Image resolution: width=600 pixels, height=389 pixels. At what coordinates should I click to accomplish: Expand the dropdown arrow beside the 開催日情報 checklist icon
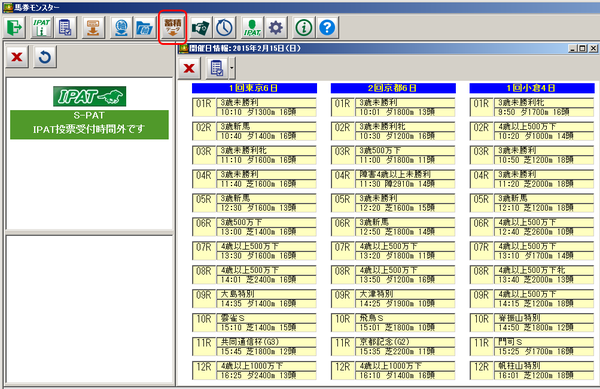point(232,68)
